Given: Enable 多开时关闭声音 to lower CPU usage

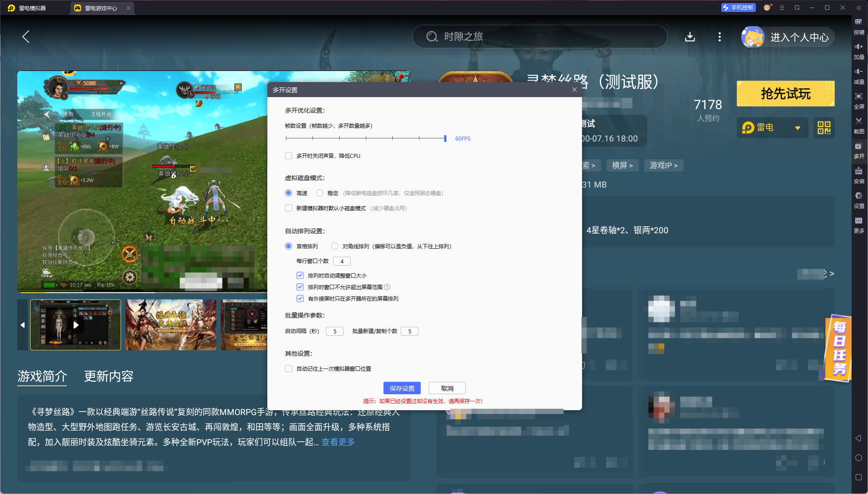Looking at the screenshot, I should [x=289, y=156].
